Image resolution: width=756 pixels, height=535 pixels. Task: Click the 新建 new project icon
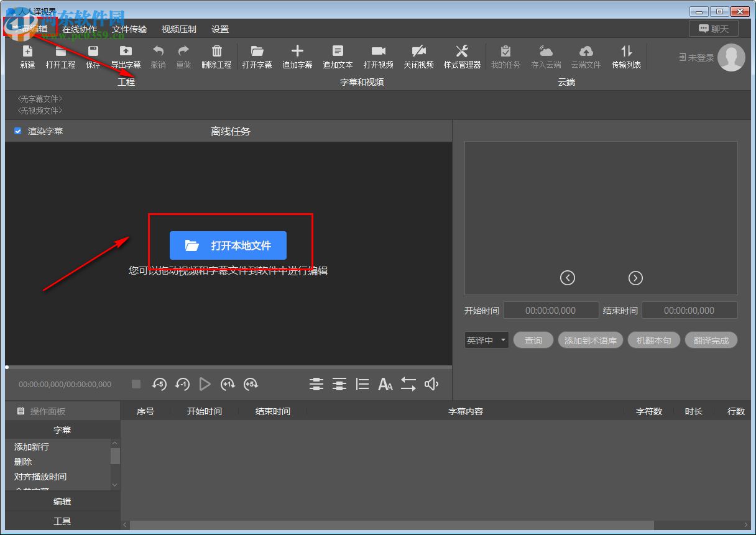pos(27,52)
